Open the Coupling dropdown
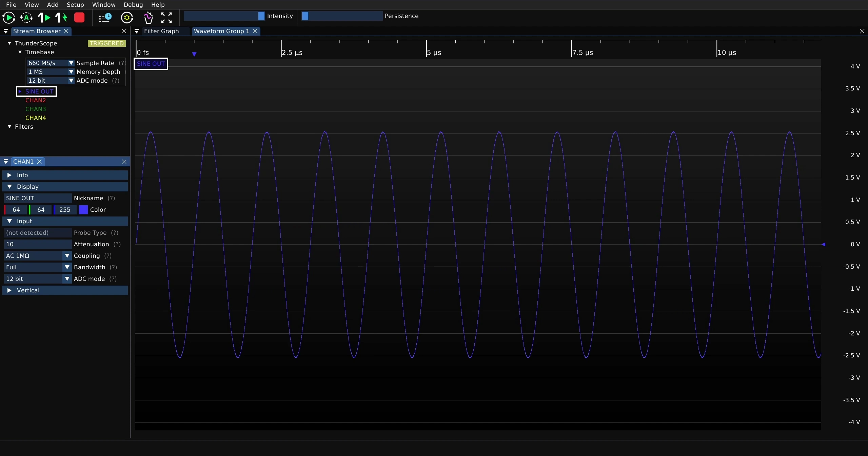The image size is (868, 456). (38, 256)
